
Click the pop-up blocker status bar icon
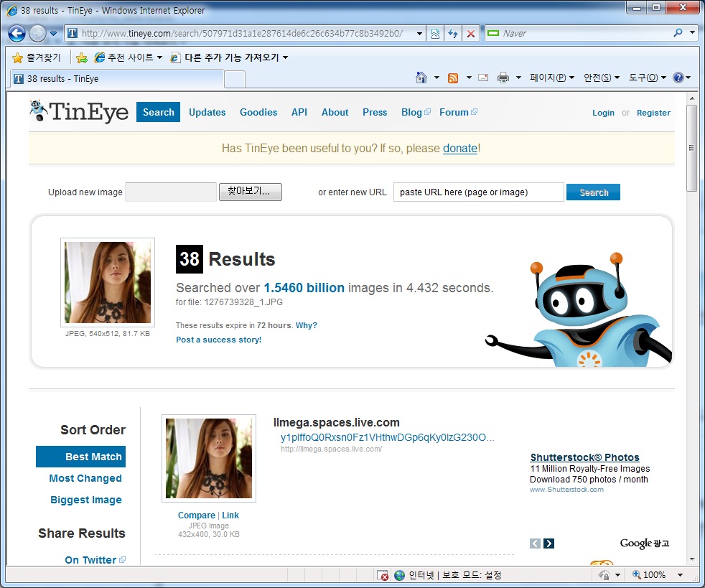click(383, 575)
